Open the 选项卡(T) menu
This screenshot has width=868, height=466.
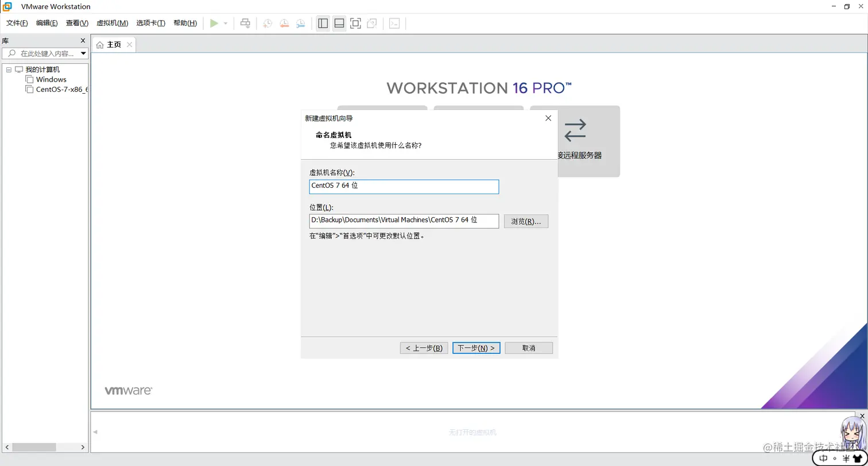click(151, 23)
